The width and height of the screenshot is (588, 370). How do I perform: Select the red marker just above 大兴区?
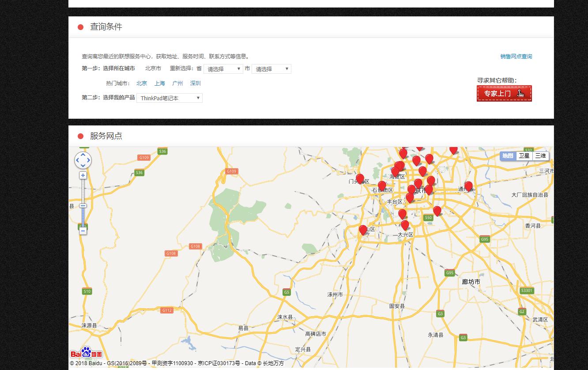tap(405, 226)
